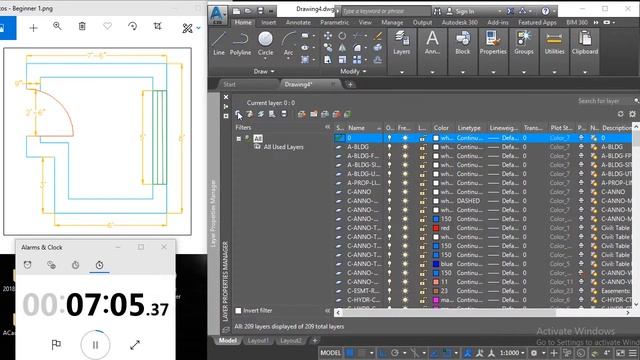Click the red color swatch of C-ANNO-T layer

tap(436, 228)
